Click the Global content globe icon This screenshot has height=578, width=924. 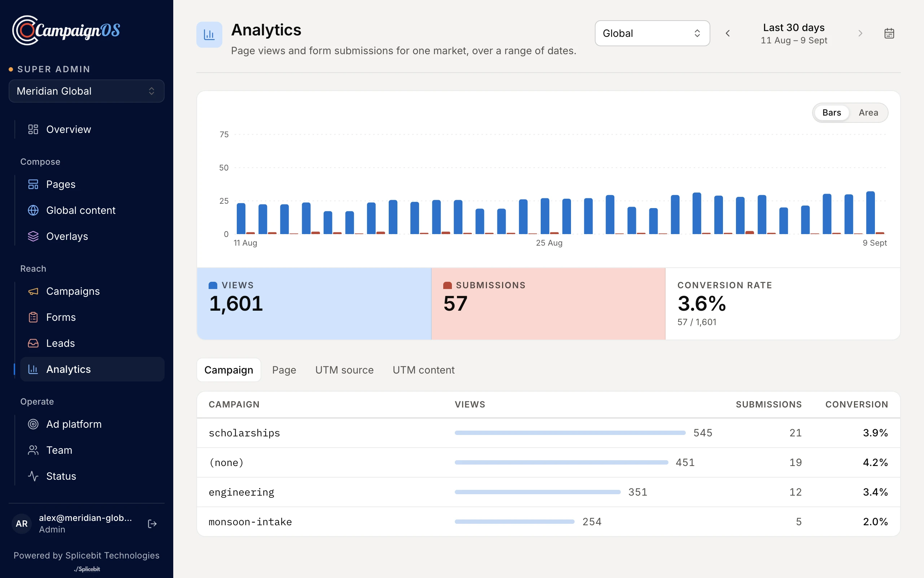[33, 210]
